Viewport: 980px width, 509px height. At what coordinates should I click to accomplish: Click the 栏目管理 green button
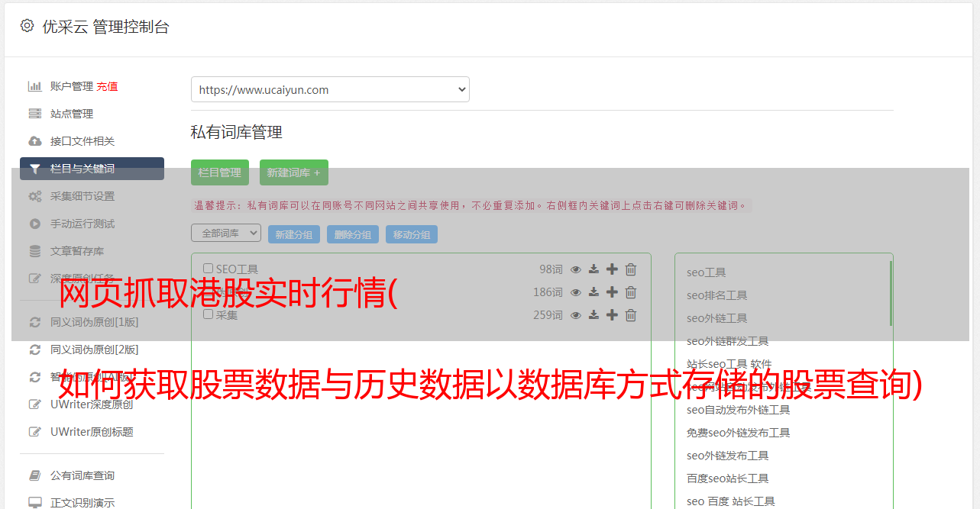(x=220, y=172)
